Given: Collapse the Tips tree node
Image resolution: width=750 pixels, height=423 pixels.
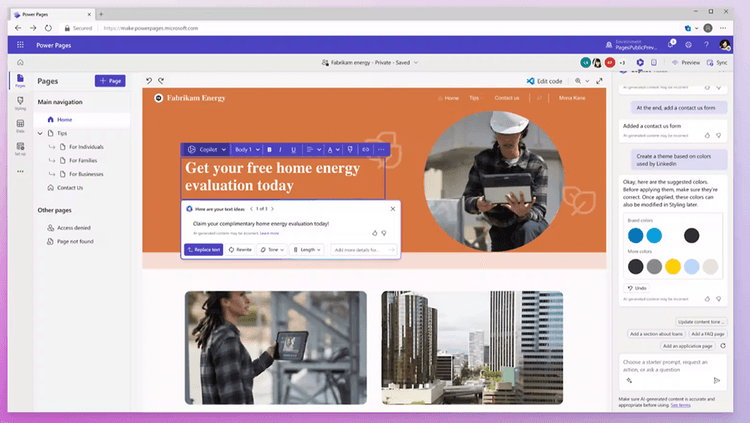Looking at the screenshot, I should click(40, 134).
